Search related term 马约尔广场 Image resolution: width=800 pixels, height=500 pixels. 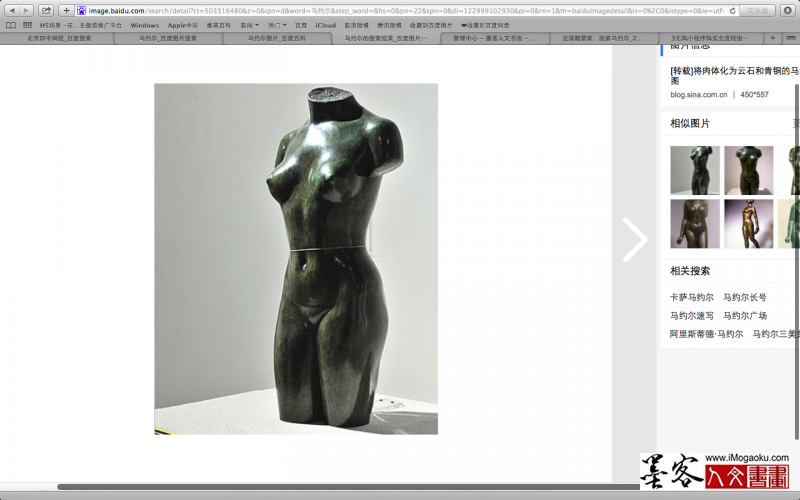(745, 316)
